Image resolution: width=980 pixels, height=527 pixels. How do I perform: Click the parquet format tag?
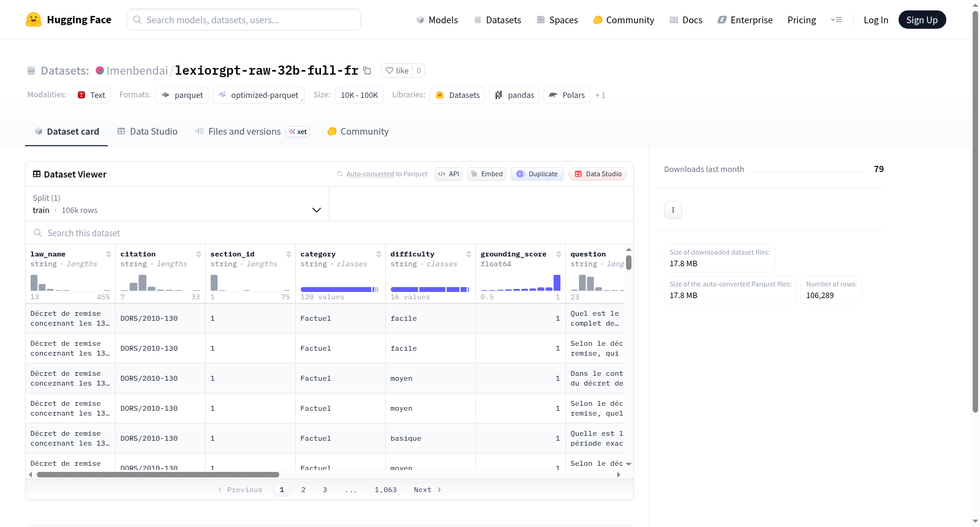point(183,95)
